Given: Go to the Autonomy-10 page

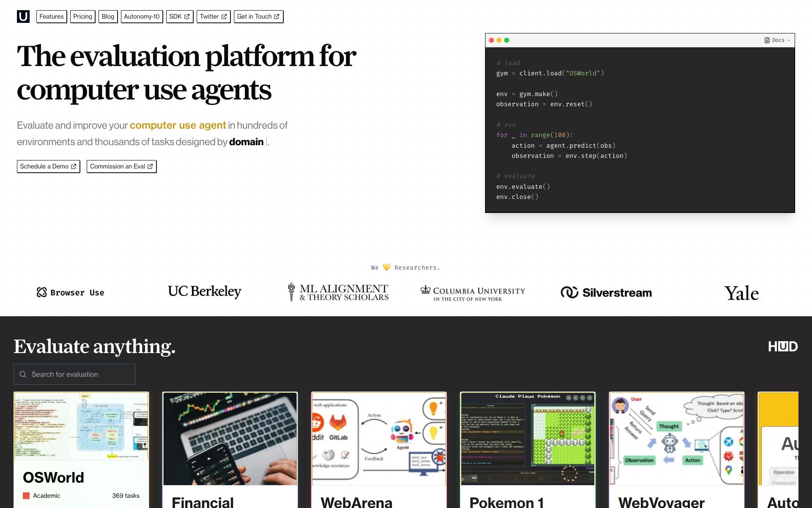Looking at the screenshot, I should 142,17.
